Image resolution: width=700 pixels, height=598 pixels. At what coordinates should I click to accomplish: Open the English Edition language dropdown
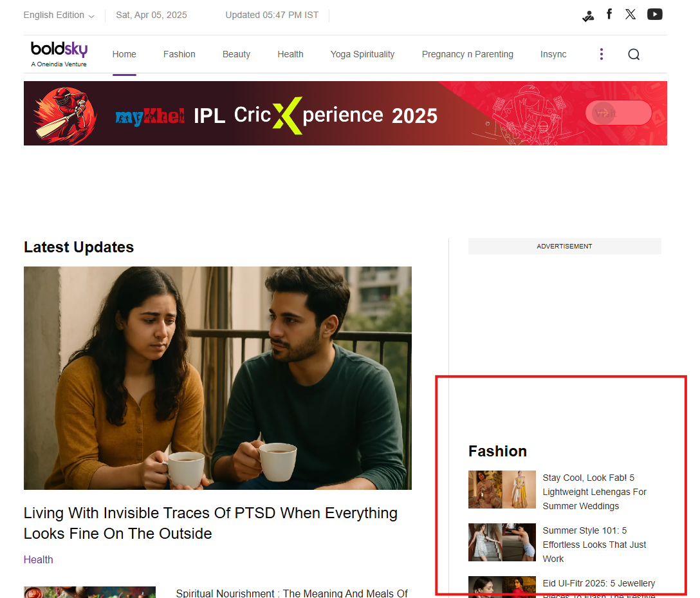[59, 15]
